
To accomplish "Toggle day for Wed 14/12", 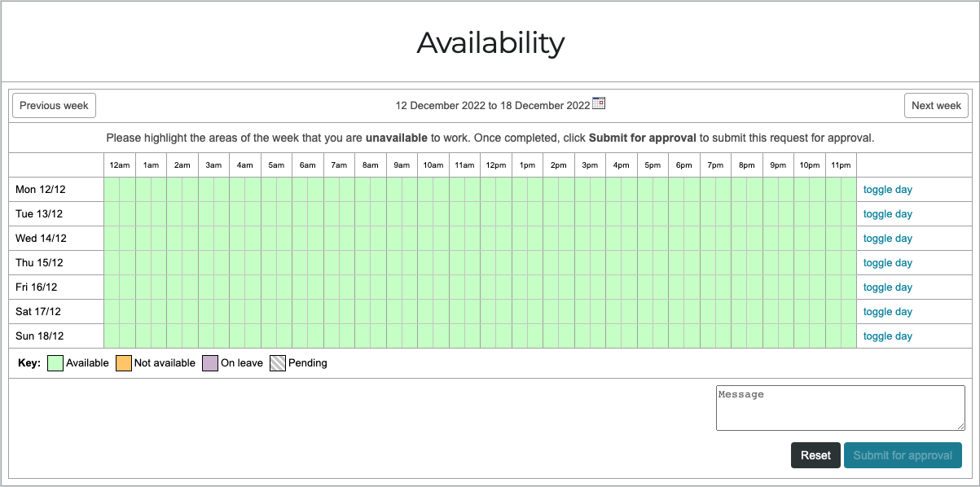I will 887,239.
